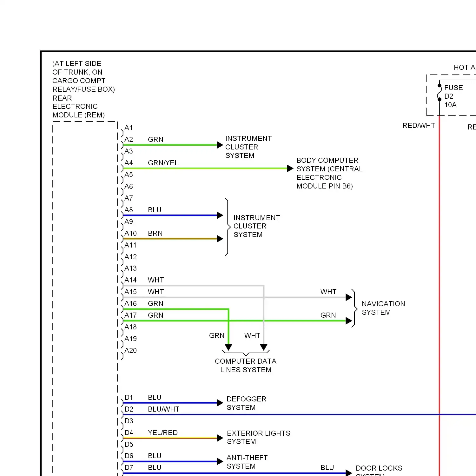Viewport: 476px width, 476px height.
Task: Click the Rear Electronic Module (REM) title
Action: (78, 107)
